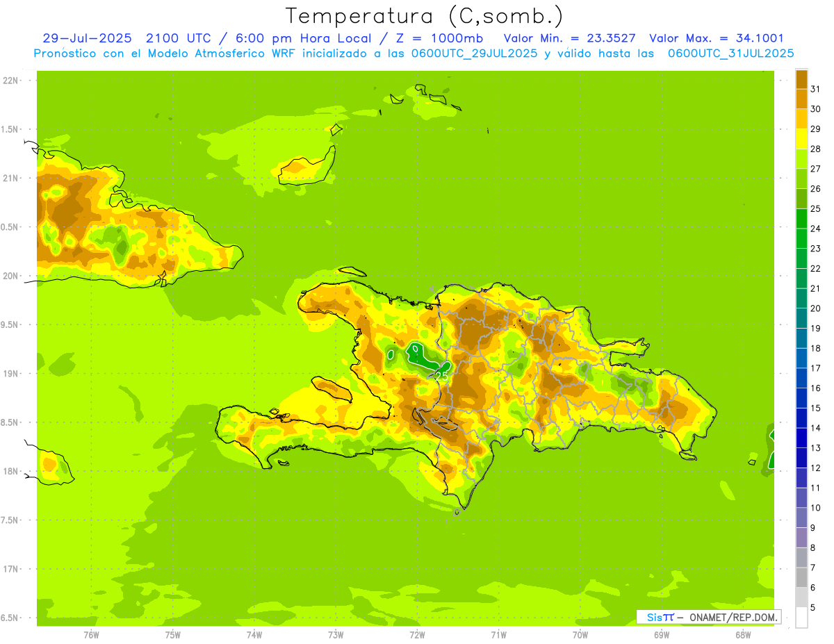Click the legend value "23"
Viewport: 834px width, 644px height.
point(815,249)
